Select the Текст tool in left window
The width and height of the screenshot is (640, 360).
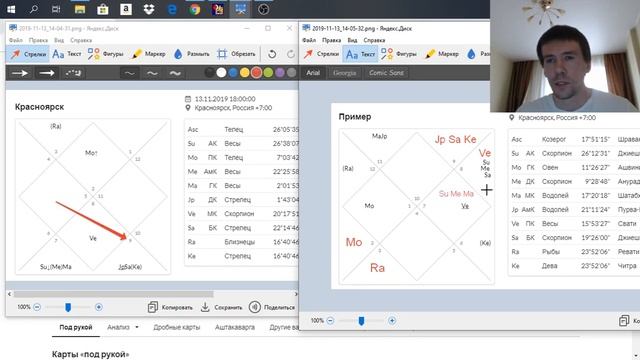(67, 54)
